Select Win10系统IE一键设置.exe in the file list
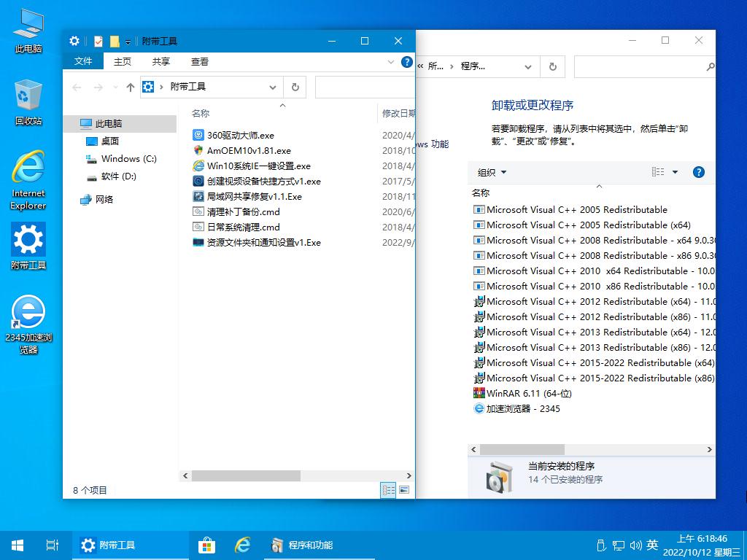 [x=252, y=166]
